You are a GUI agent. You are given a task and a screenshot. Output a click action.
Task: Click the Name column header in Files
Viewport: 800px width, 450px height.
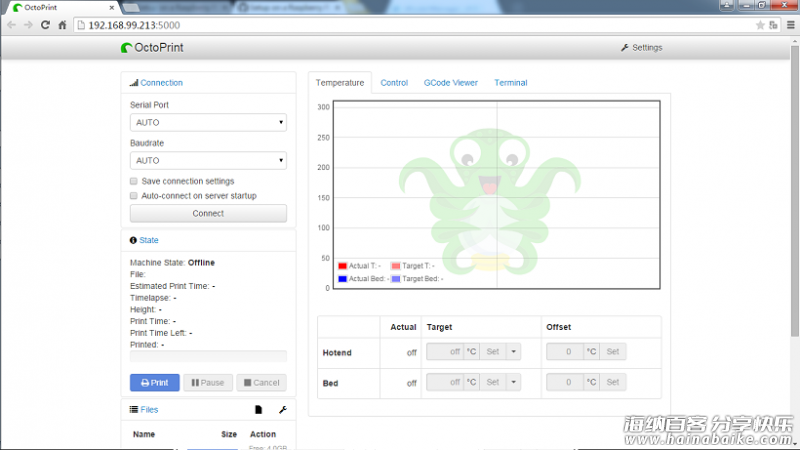(144, 434)
